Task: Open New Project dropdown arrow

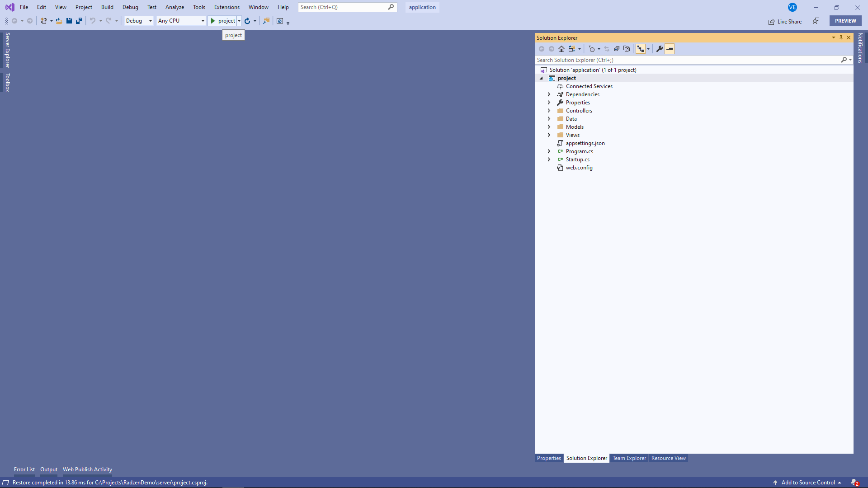Action: coord(51,21)
